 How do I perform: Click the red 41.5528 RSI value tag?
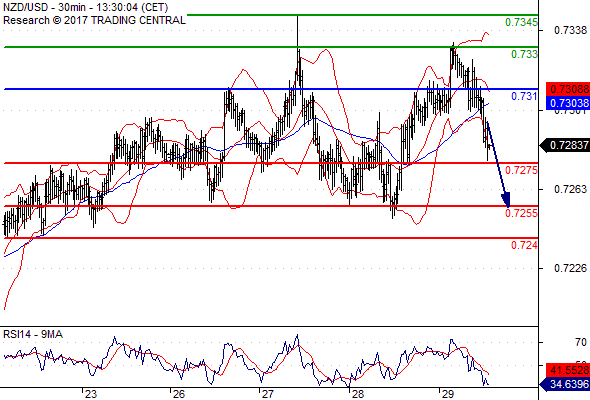click(568, 370)
